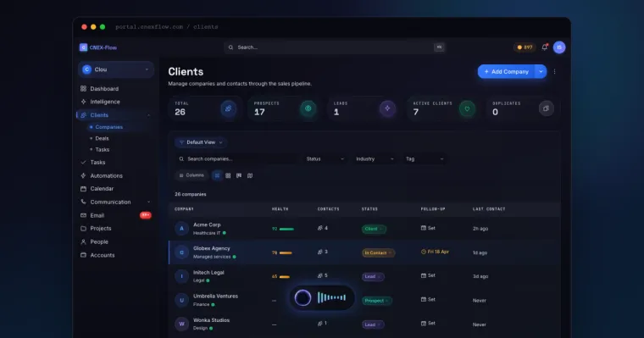Open the notifications bell
This screenshot has width=644, height=338.
coord(545,47)
